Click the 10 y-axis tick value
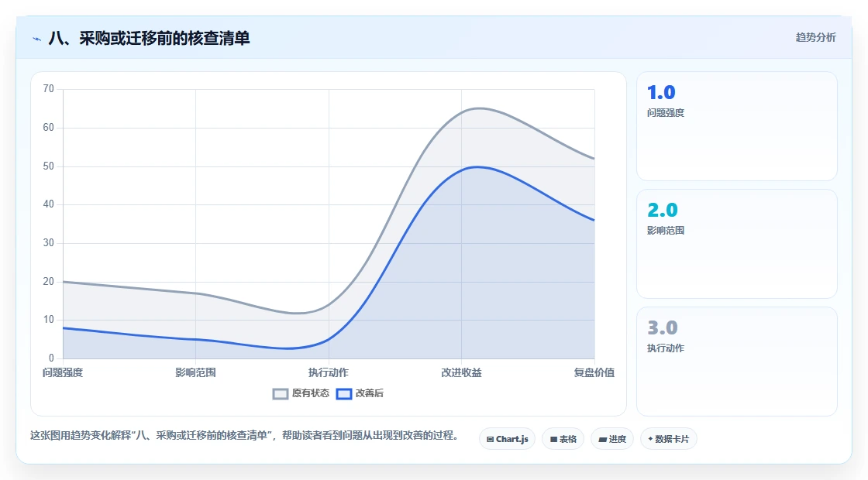Image resolution: width=868 pixels, height=480 pixels. 49,320
